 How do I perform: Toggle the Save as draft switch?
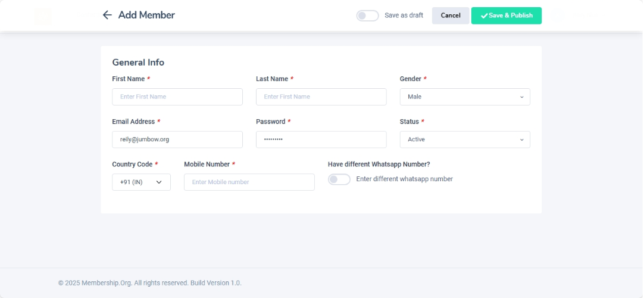pyautogui.click(x=367, y=15)
